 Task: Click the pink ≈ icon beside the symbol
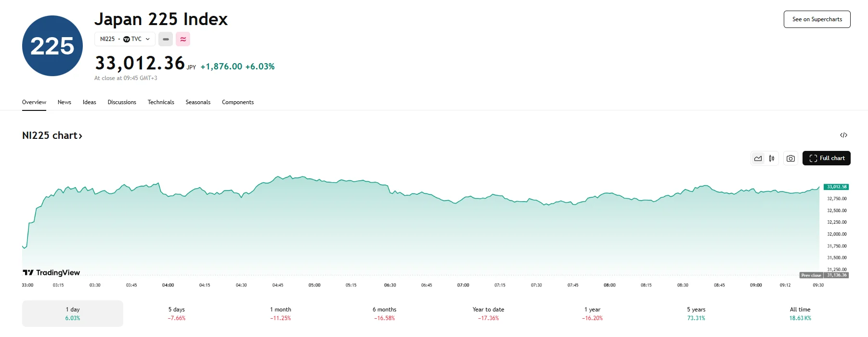coord(183,39)
